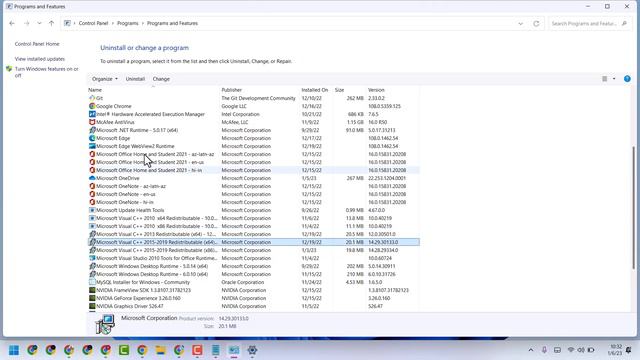Image resolution: width=640 pixels, height=360 pixels.
Task: Open the Organize dropdown menu
Action: coord(104,79)
